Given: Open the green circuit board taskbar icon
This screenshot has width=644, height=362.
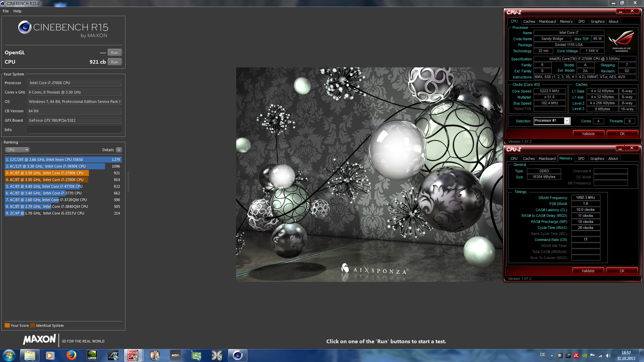Looking at the screenshot, I should (x=196, y=355).
